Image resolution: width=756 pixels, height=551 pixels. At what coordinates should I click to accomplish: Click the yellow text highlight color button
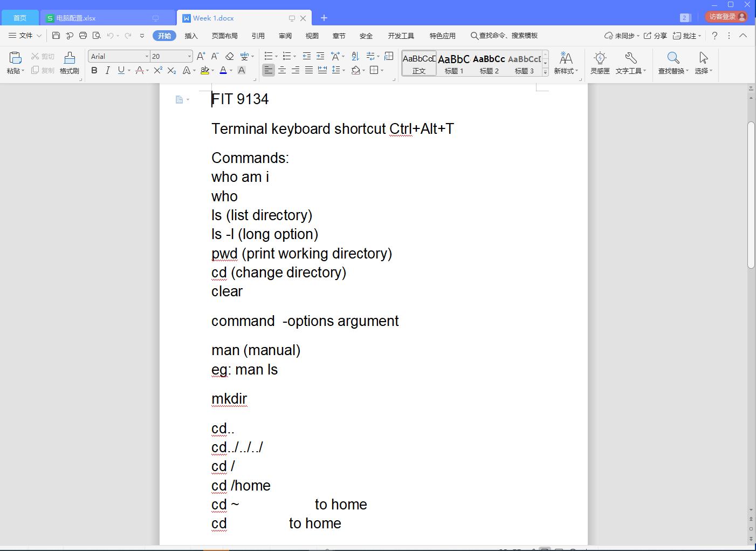click(204, 70)
